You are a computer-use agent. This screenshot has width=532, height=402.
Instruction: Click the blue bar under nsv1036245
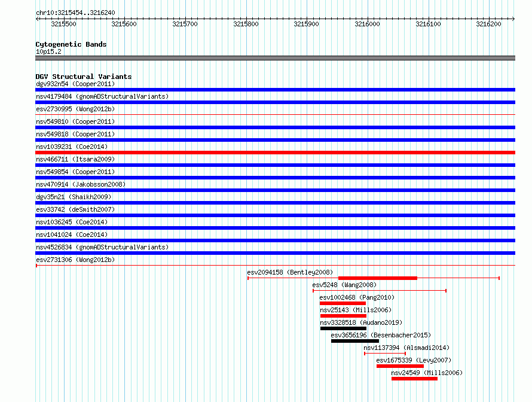coord(275,228)
